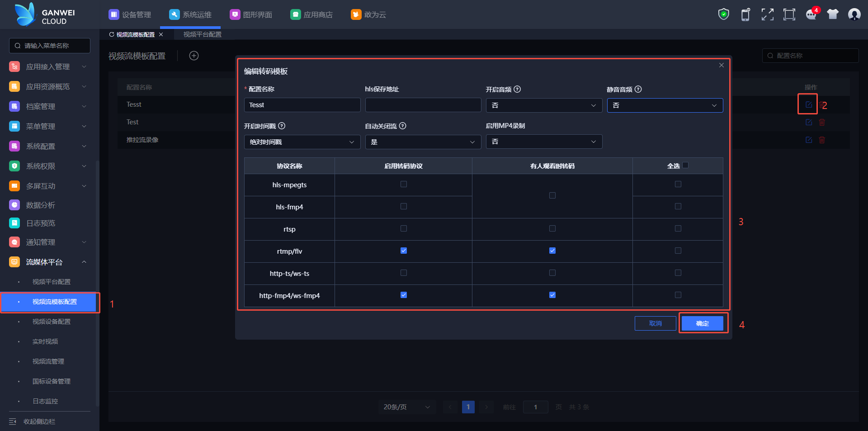Screen dimensions: 868x431
Task: Open the message notifications icon with badge
Action: coord(811,14)
